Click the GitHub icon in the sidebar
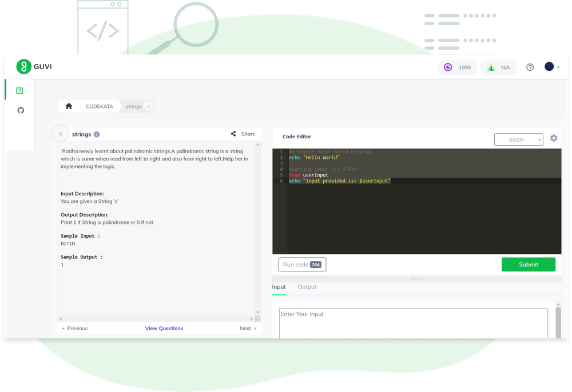Screen dimensions: 572x392 click(19, 110)
